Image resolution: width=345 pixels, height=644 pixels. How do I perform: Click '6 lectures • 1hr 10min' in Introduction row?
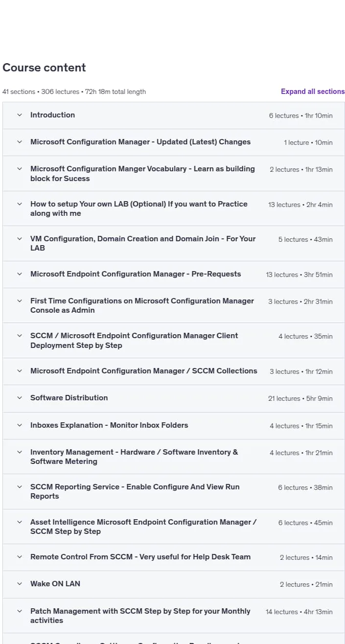tap(300, 115)
